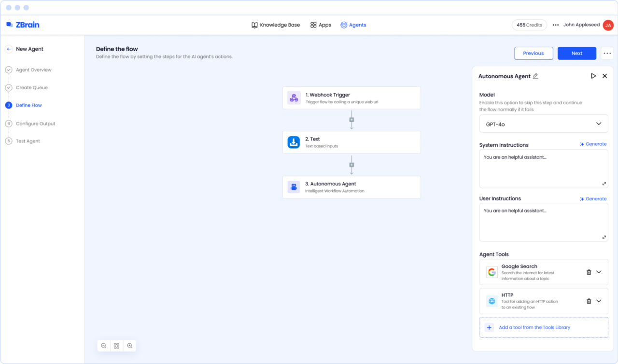
Task: Open the Apps section in top navigation
Action: coord(320,25)
